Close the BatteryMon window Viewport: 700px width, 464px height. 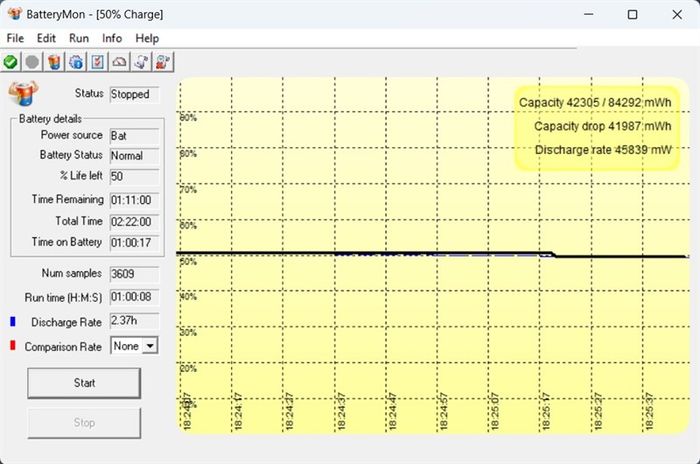[x=677, y=14]
